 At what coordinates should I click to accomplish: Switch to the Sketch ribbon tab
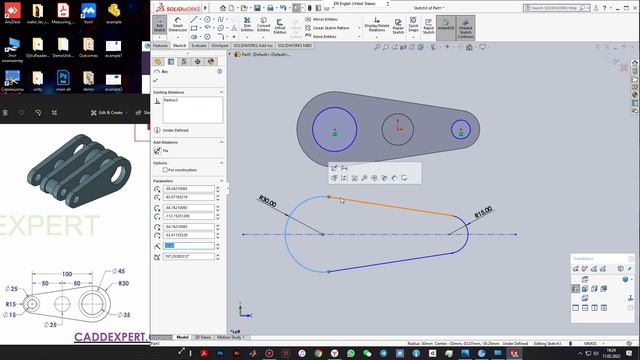[x=179, y=46]
